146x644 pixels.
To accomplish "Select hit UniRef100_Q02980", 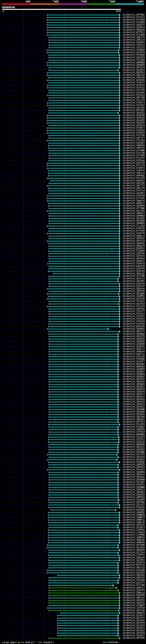I will [x=134, y=93].
